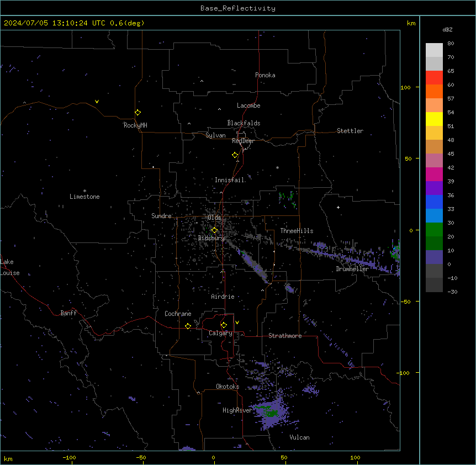Click the Okotoks city label
Screen dimensions: 476x465
click(228, 387)
